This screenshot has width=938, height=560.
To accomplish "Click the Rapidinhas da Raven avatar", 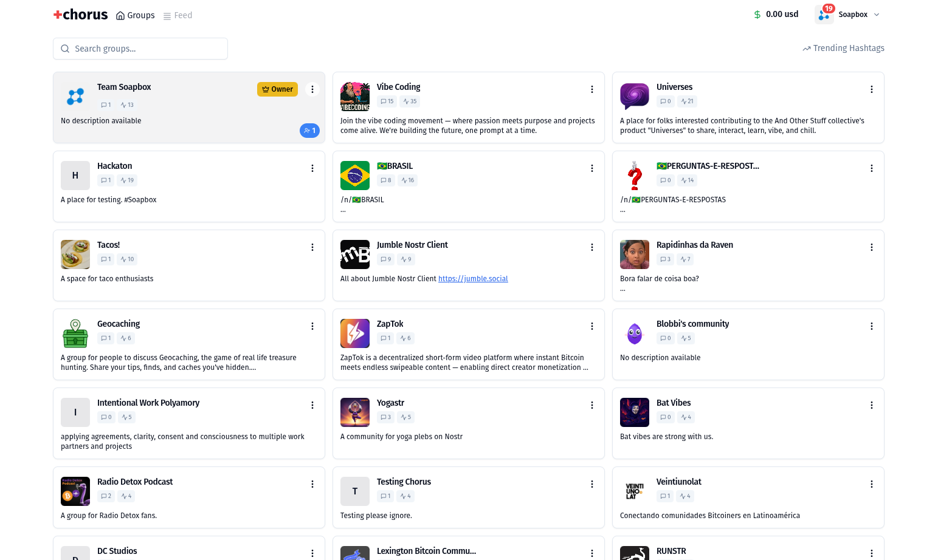I will pos(634,254).
